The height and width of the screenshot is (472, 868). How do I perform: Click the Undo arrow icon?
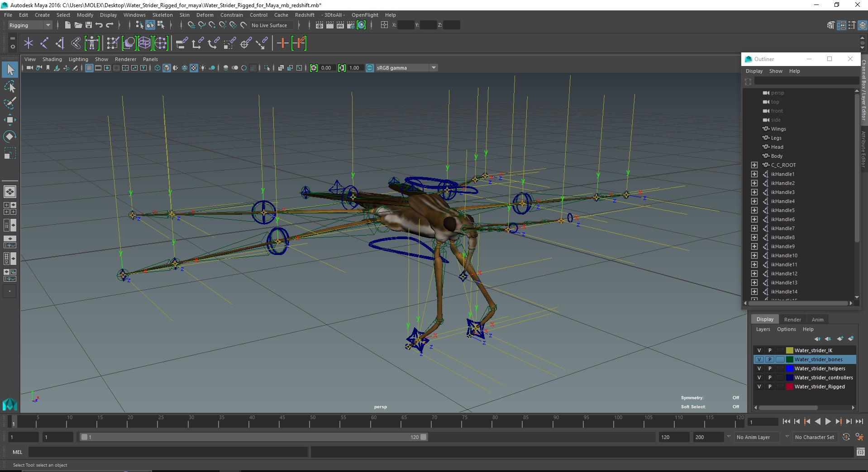(x=99, y=25)
